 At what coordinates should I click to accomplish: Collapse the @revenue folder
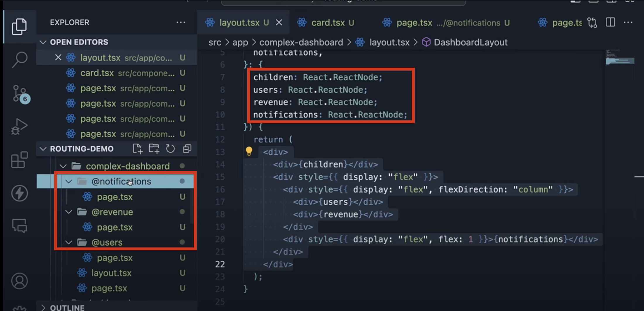69,212
